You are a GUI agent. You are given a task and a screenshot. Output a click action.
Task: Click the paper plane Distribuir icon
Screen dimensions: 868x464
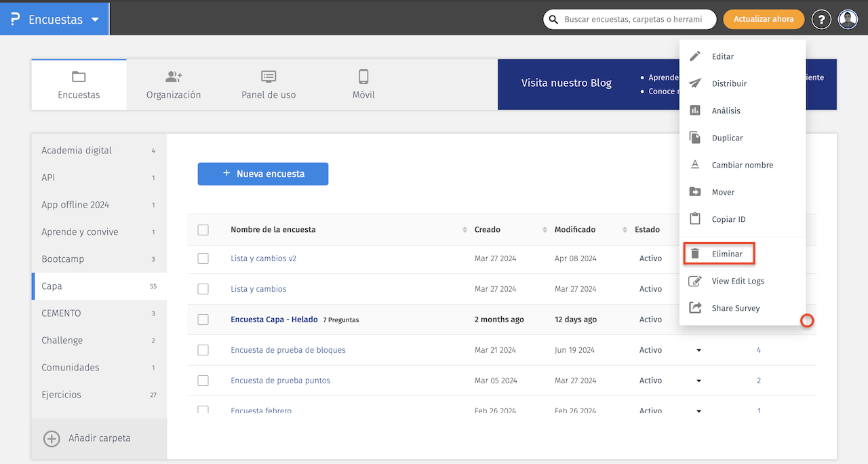coord(695,83)
